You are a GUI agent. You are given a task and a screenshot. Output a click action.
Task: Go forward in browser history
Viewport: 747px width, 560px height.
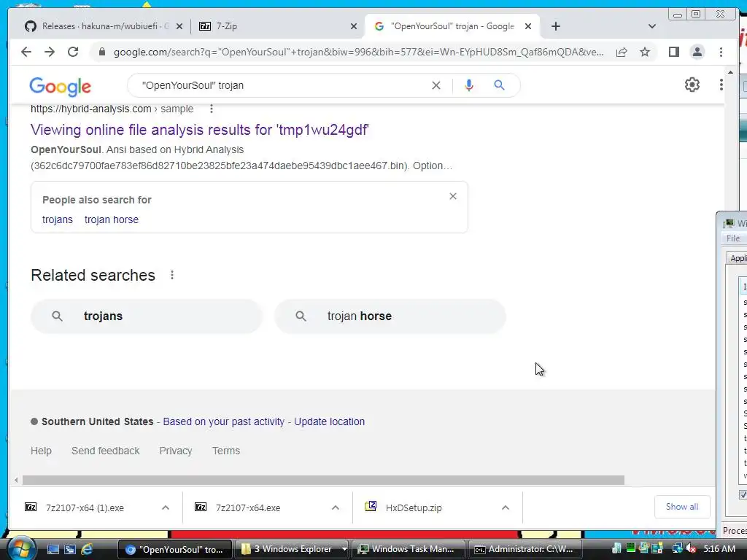click(50, 52)
